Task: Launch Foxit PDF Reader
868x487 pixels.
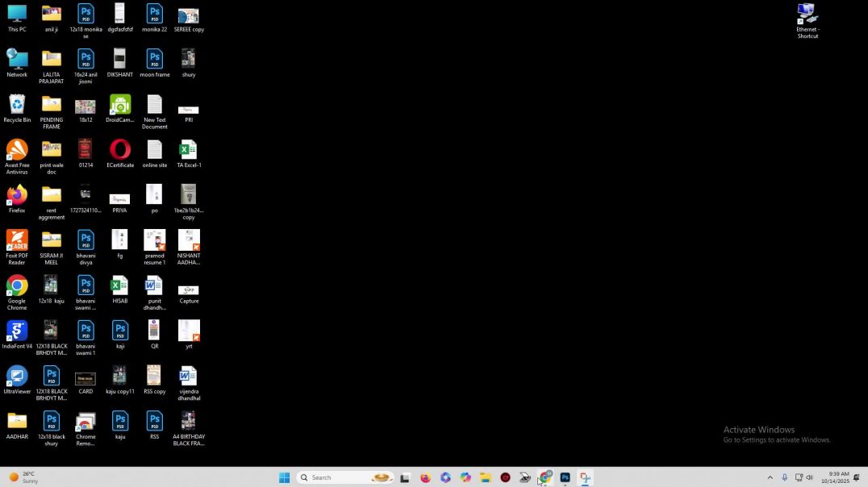Action: click(17, 243)
